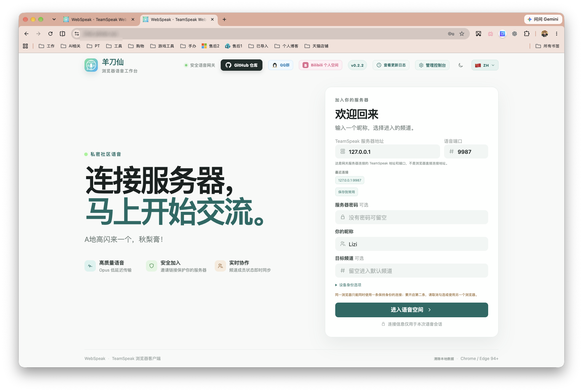The image size is (583, 392).
Task: Visit the Bilibili 个人空间 page
Action: pyautogui.click(x=321, y=65)
